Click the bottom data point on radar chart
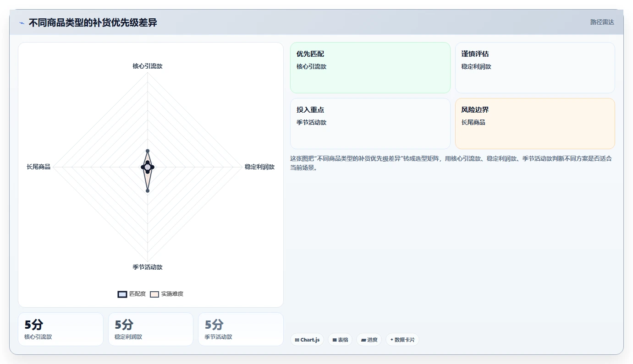This screenshot has height=364, width=633. (148, 190)
